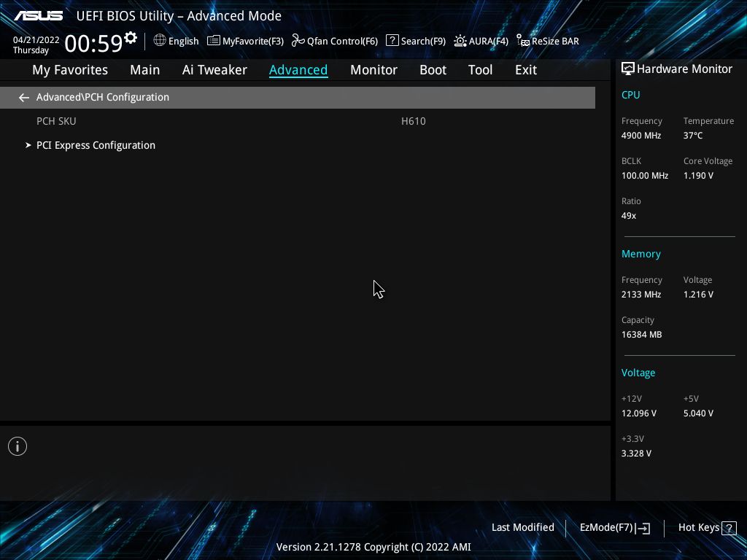
Task: Click the H610 value
Action: [x=413, y=121]
